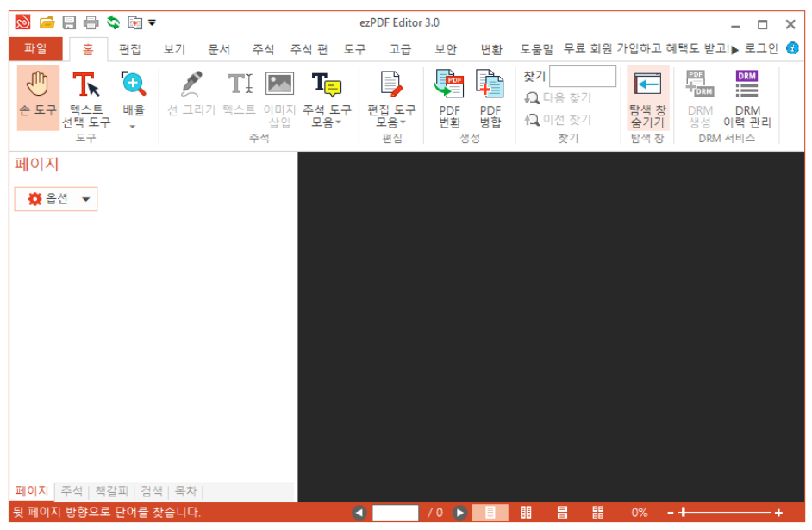Click the text annotation tool (텍스트)

pos(240,93)
